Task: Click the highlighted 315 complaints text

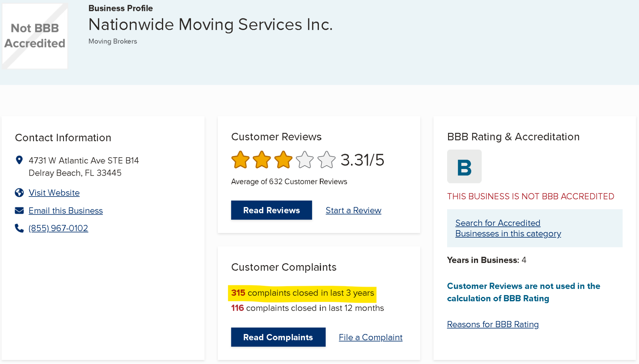Action: pyautogui.click(x=302, y=293)
